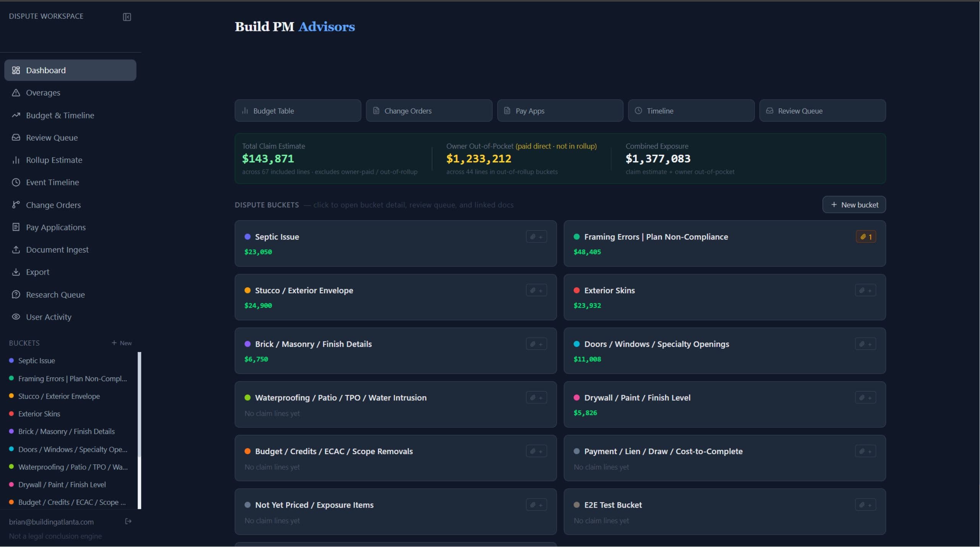
Task: Open Framing Errors | Plan Non-Compliance card
Action: point(725,243)
